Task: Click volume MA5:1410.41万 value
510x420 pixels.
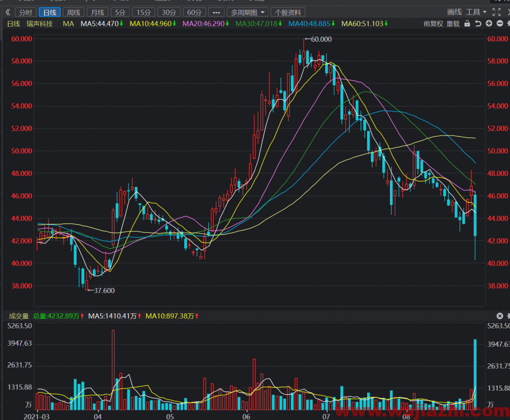Action: pyautogui.click(x=115, y=316)
